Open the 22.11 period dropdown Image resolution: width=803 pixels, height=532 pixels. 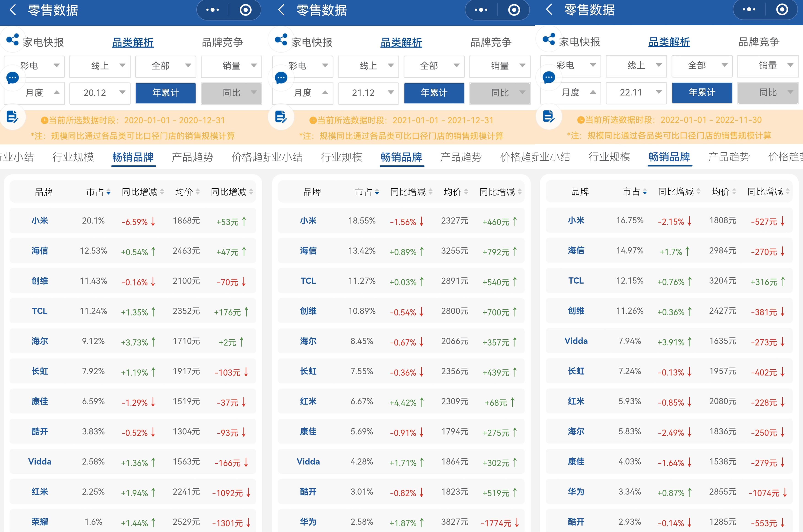636,92
